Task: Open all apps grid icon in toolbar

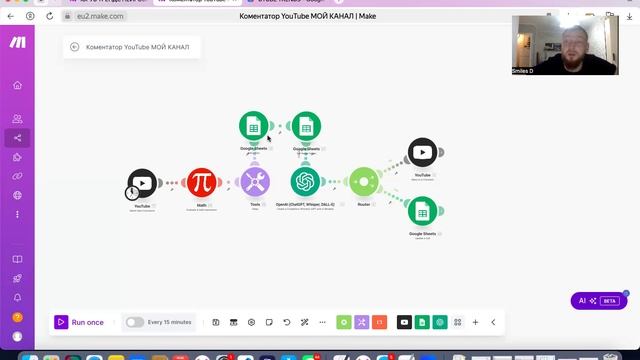Action: pyautogui.click(x=458, y=322)
